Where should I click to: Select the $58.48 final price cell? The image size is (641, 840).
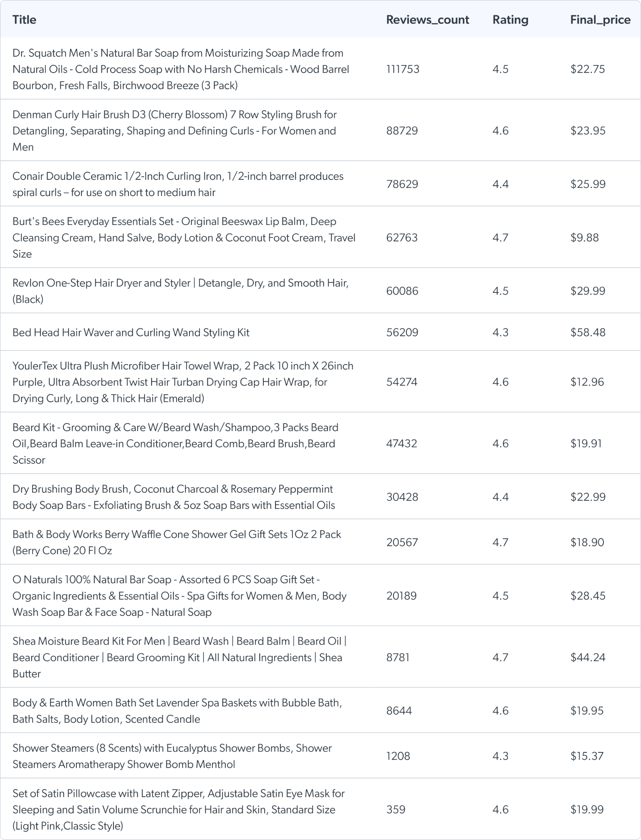coord(588,333)
